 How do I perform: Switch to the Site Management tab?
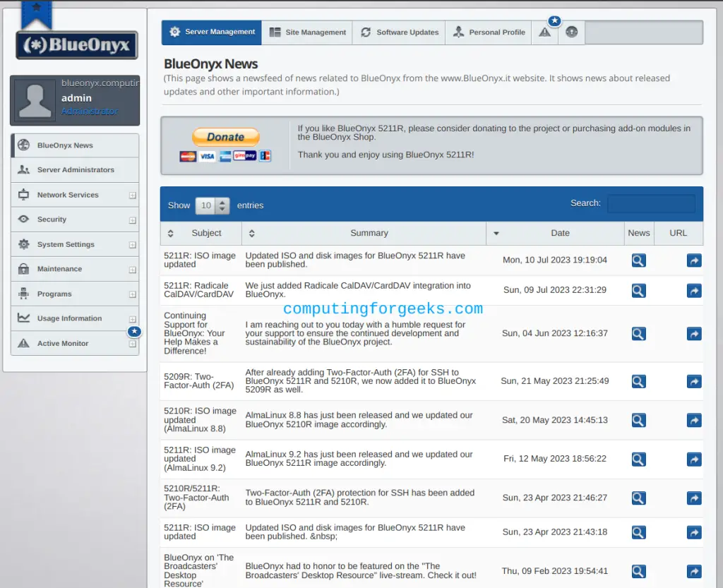[x=307, y=32]
